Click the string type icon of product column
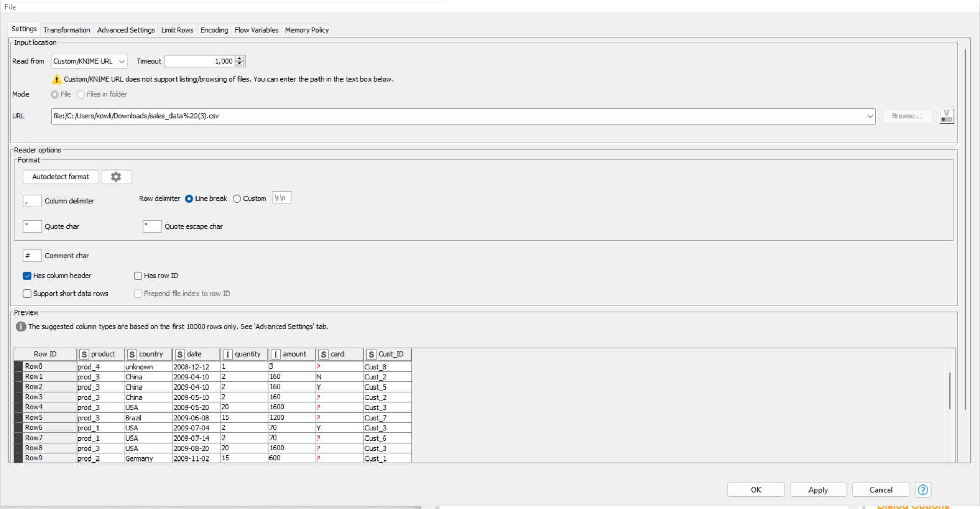This screenshot has width=980, height=509. tap(84, 354)
